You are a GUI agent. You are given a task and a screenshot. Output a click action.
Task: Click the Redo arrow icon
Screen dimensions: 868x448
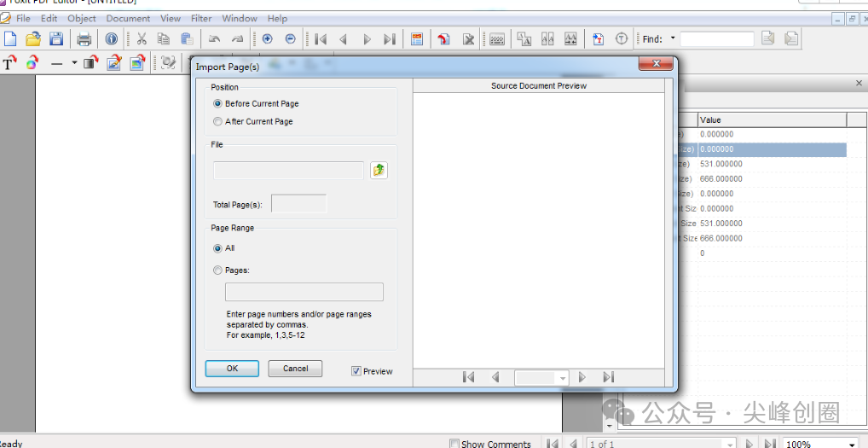click(237, 38)
